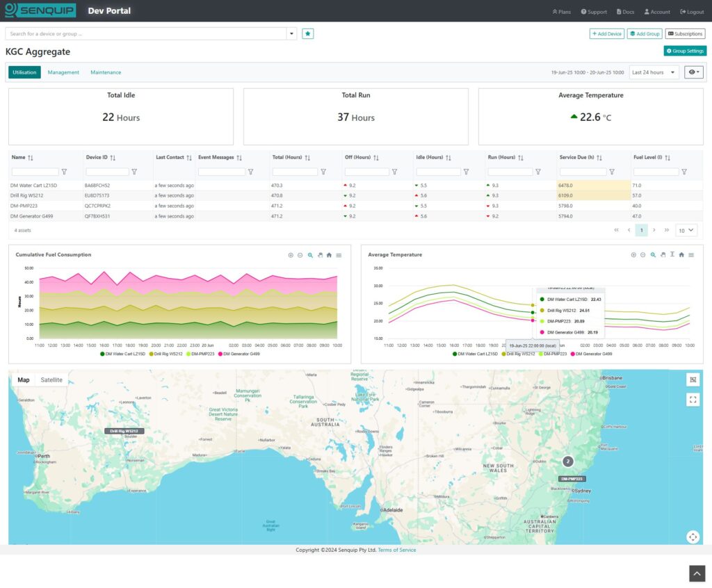Viewport: 712px width, 588px height.
Task: Click the Name column filter input field
Action: [x=35, y=172]
